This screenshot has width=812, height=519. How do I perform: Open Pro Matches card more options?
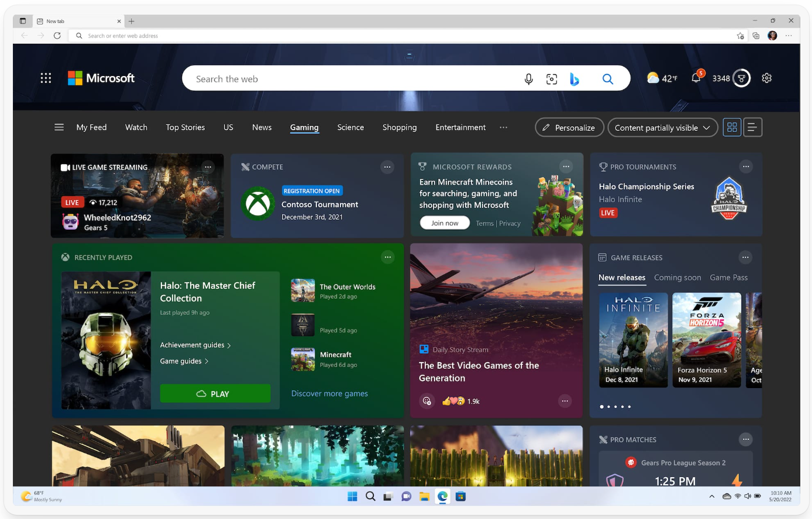tap(745, 439)
